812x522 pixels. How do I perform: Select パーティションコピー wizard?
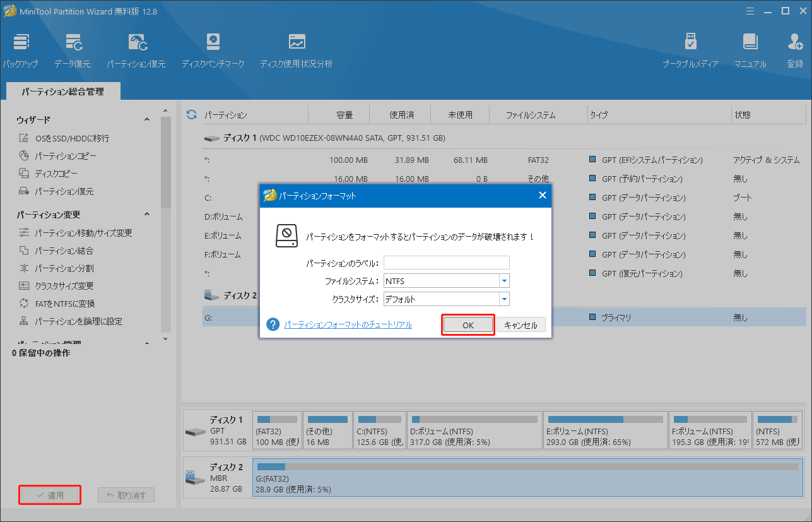57,156
